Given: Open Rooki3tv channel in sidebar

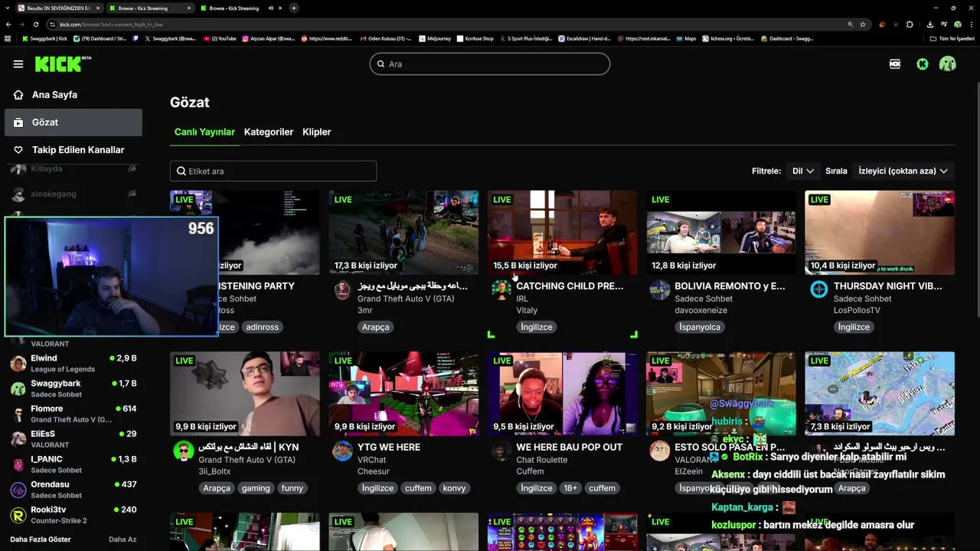Looking at the screenshot, I should point(73,514).
